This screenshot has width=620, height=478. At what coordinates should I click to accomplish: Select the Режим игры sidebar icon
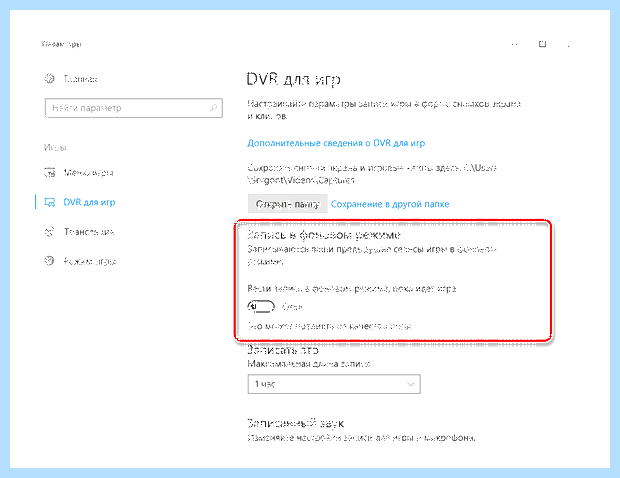(49, 261)
